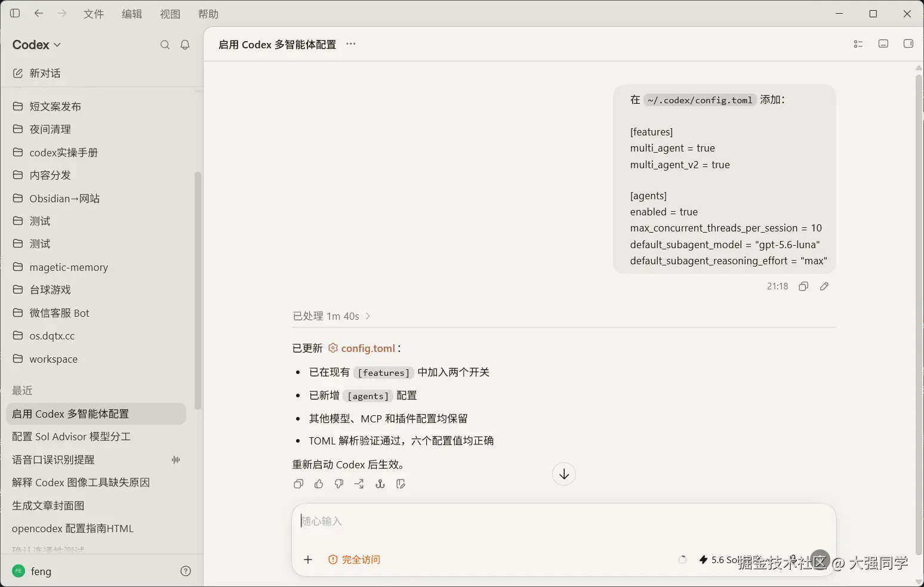The width and height of the screenshot is (924, 587).
Task: Click the sidebar vertical scrollbar
Action: [x=198, y=291]
